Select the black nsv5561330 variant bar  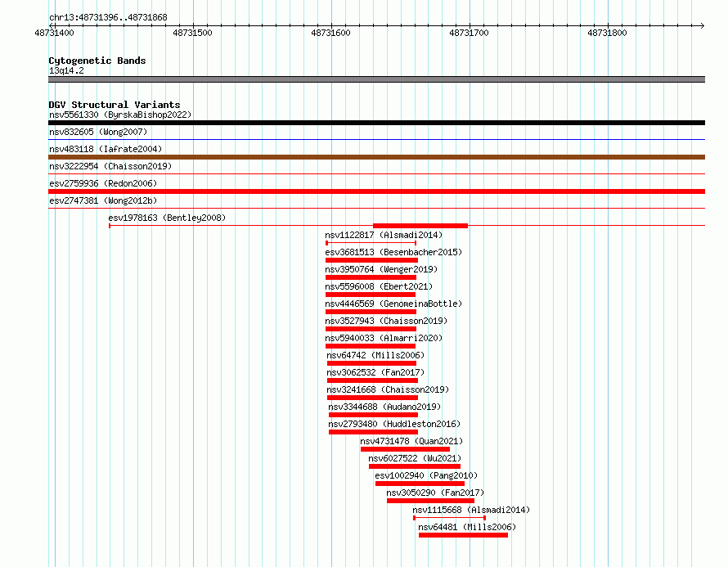tap(376, 123)
